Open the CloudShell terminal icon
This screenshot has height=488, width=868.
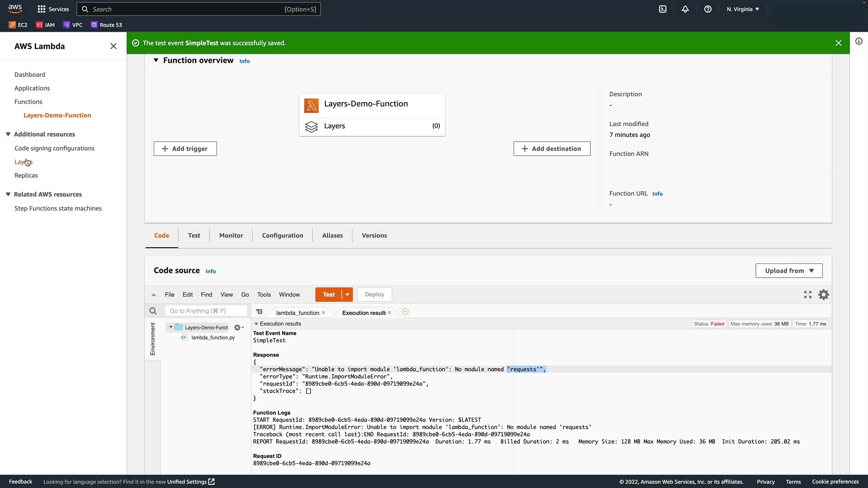[663, 9]
